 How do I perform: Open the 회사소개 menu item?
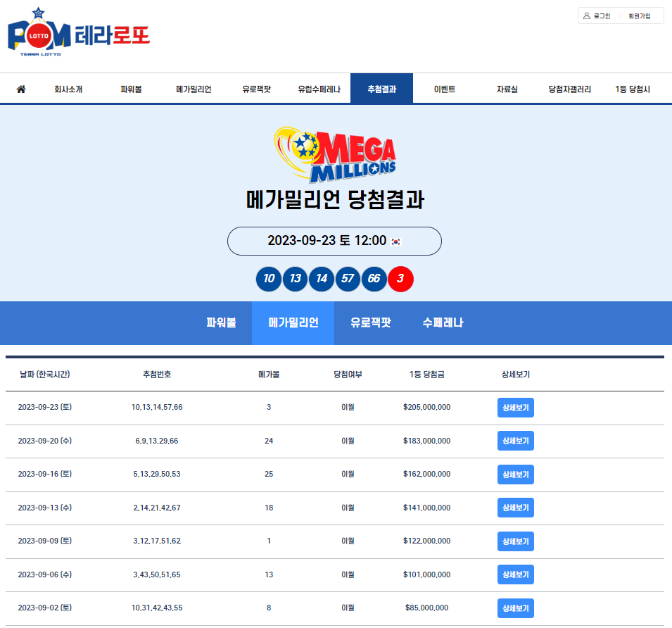pos(68,89)
